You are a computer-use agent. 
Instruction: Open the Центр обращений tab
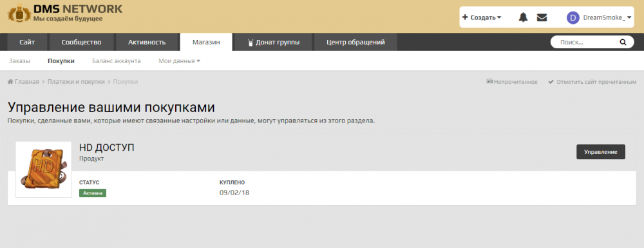[355, 42]
